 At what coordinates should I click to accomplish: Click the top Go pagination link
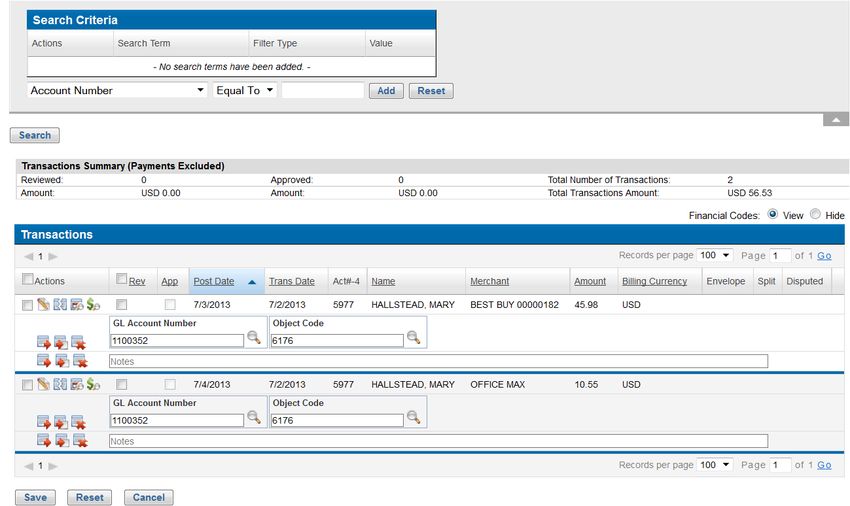click(824, 255)
